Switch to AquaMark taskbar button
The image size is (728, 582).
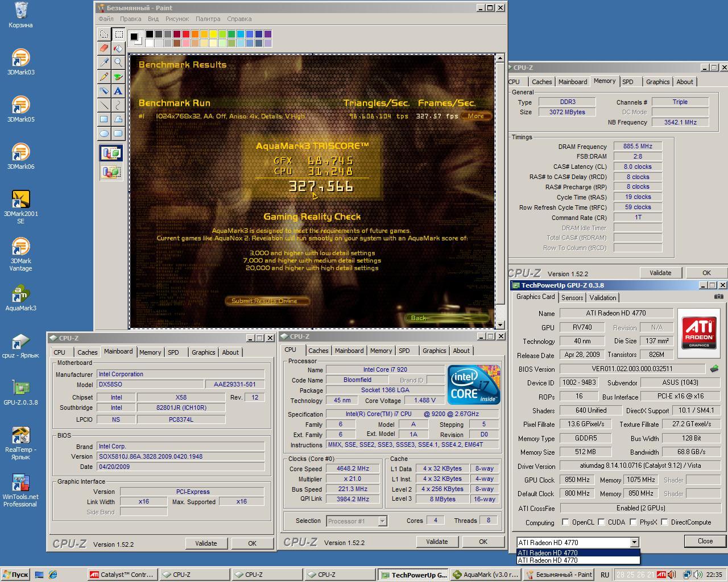coord(486,575)
